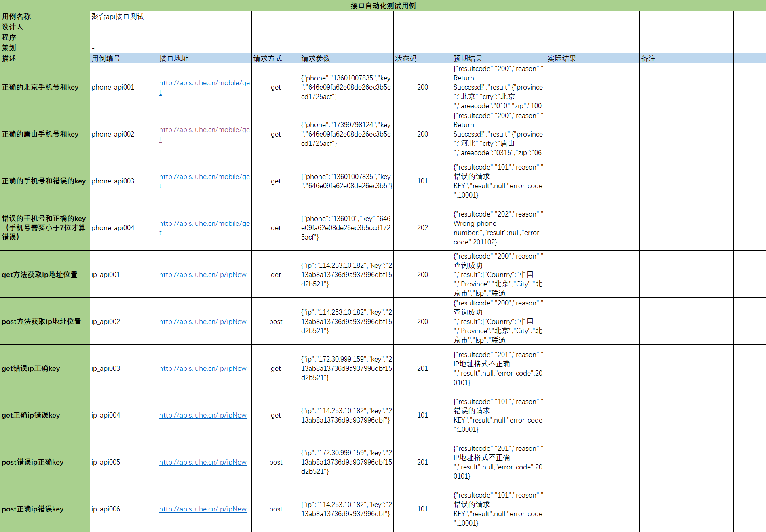The width and height of the screenshot is (766, 532).
Task: Open the mobile API link for phone_api003
Action: [204, 177]
